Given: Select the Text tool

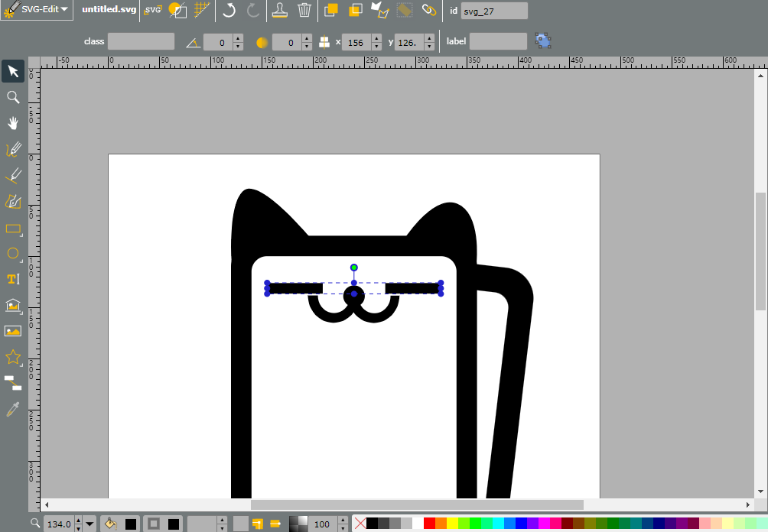Looking at the screenshot, I should pyautogui.click(x=13, y=280).
